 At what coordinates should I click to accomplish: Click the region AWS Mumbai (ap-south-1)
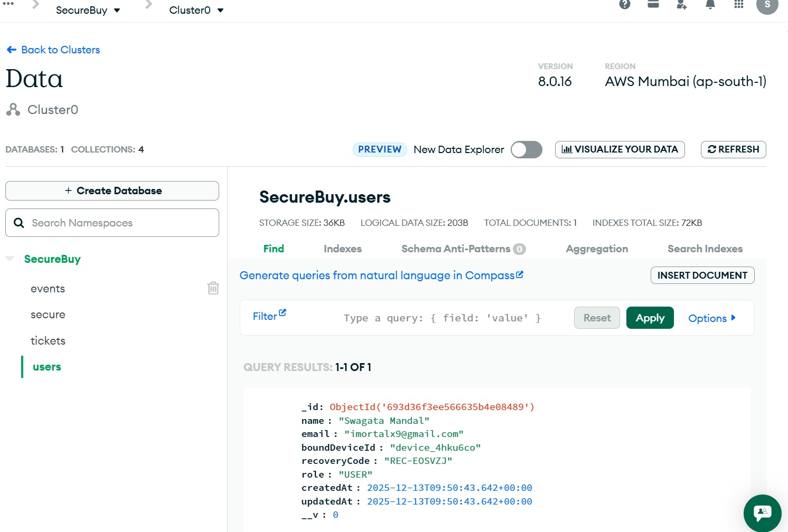(686, 81)
